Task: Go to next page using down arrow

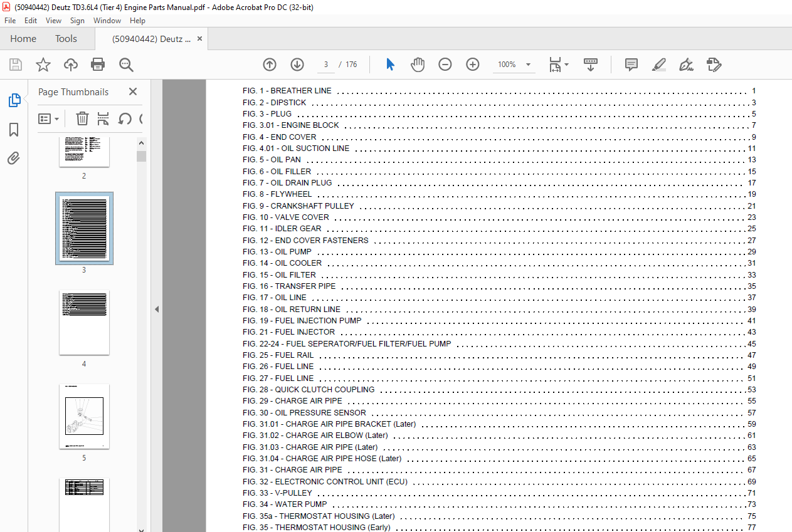Action: 297,65
